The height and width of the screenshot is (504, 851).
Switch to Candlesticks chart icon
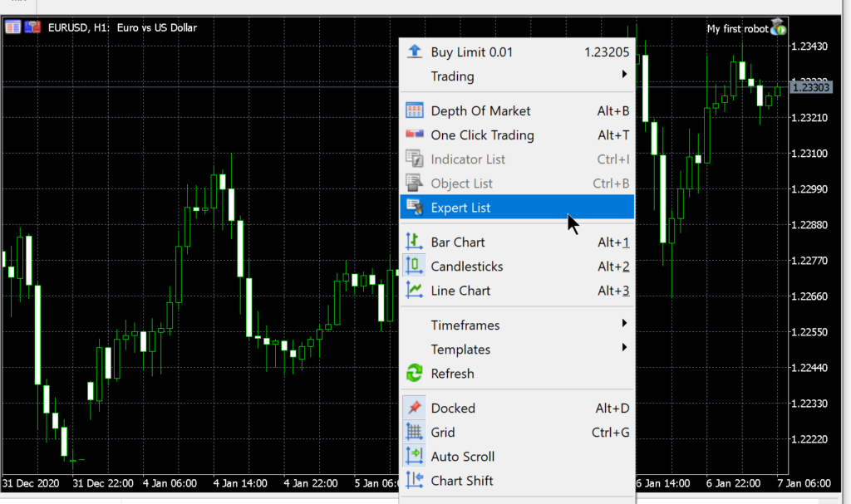414,267
